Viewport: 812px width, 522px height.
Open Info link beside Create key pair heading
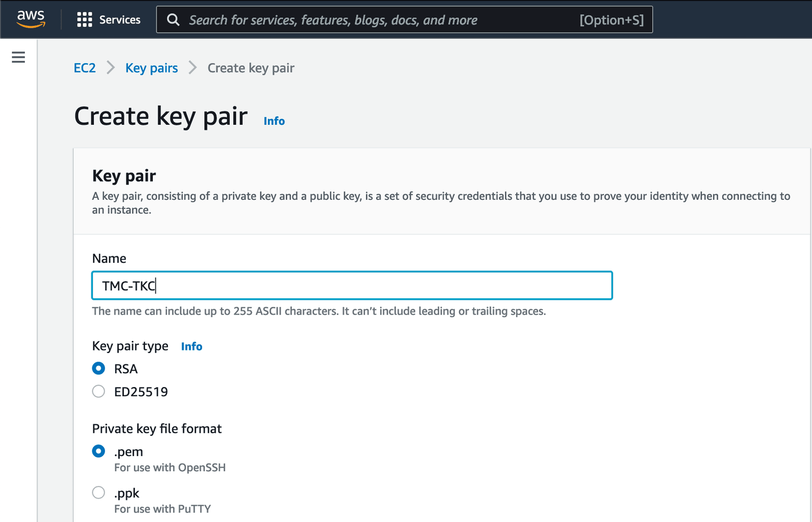[x=274, y=121]
